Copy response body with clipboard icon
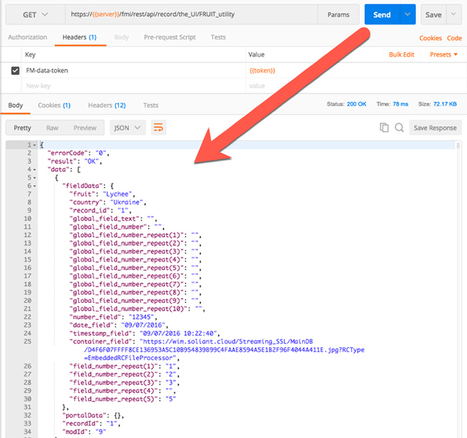Screen dimensions: 467x438 (x=384, y=128)
